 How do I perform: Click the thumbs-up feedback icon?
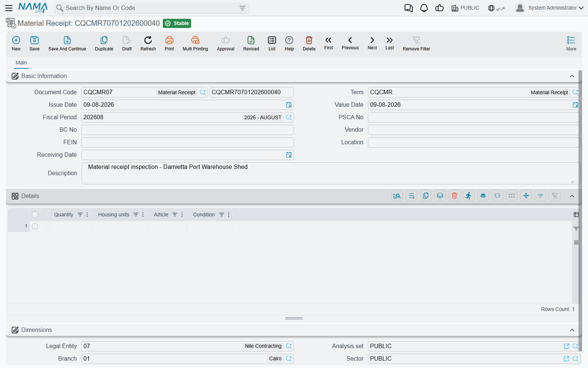(440, 8)
